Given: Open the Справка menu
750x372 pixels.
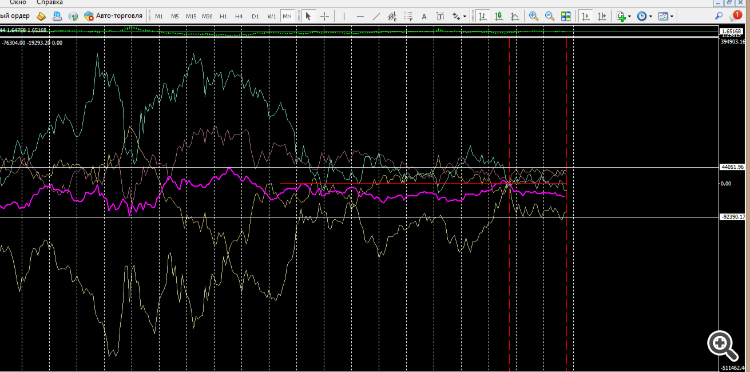Looking at the screenshot, I should pyautogui.click(x=50, y=2).
